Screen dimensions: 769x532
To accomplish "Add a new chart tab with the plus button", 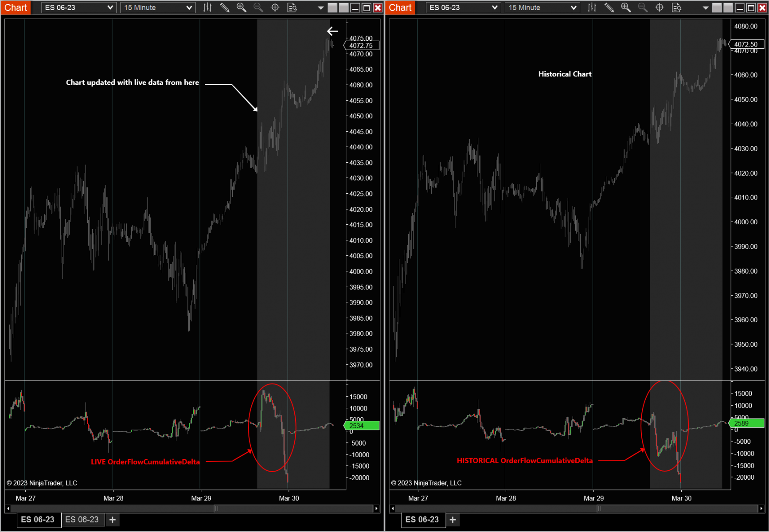I will tap(112, 519).
